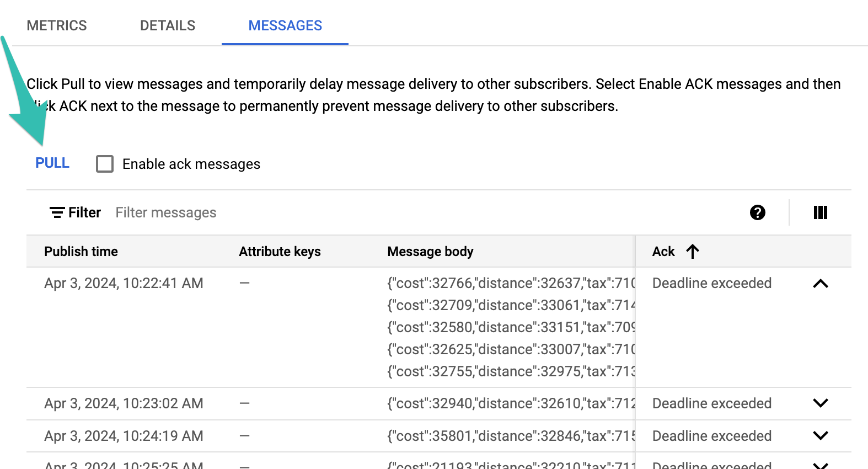This screenshot has height=469, width=868.
Task: Switch to the Metrics tab
Action: [x=57, y=25]
